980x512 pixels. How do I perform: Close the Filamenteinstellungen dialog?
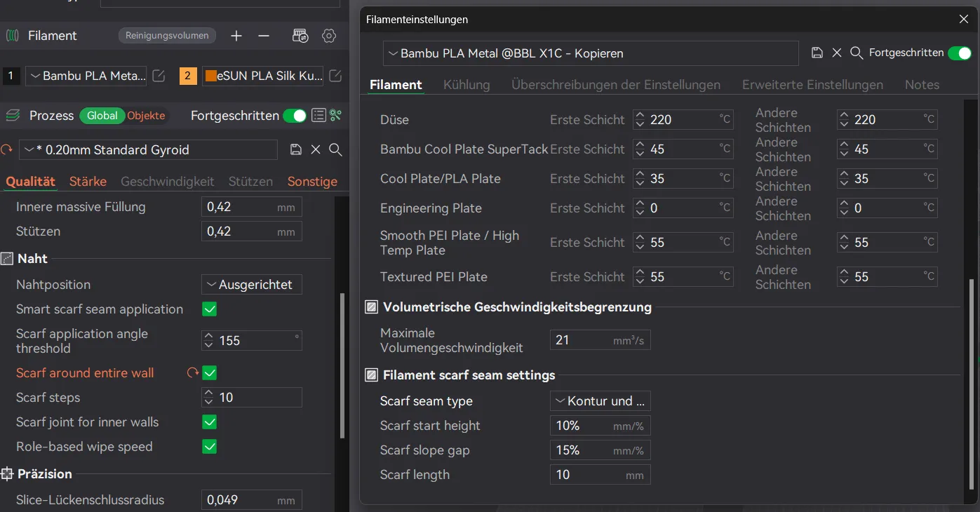964,19
